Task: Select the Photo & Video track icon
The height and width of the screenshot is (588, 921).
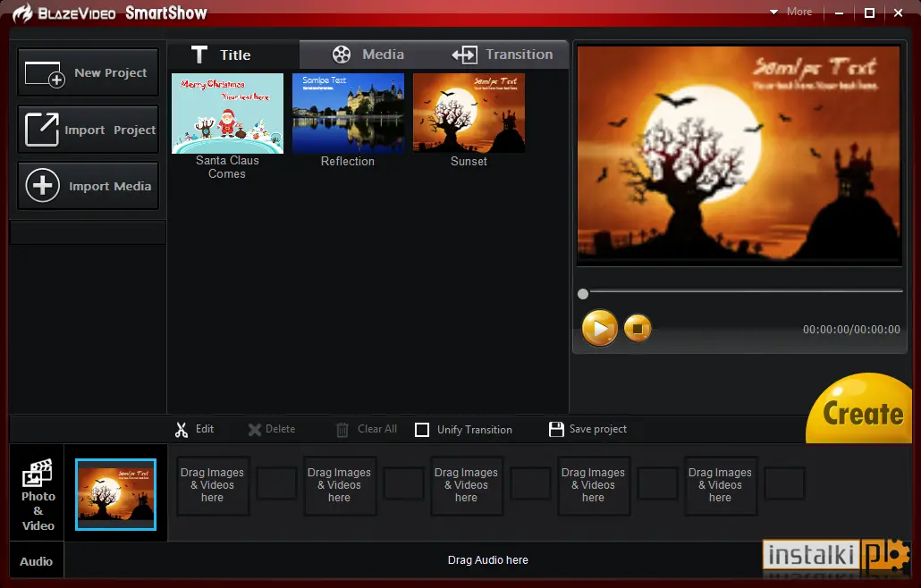Action: 37,473
